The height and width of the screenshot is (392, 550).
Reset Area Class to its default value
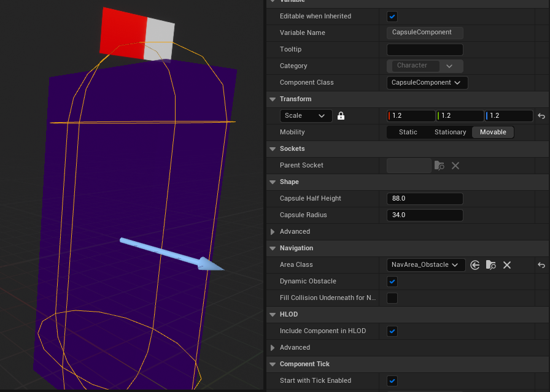(x=541, y=265)
